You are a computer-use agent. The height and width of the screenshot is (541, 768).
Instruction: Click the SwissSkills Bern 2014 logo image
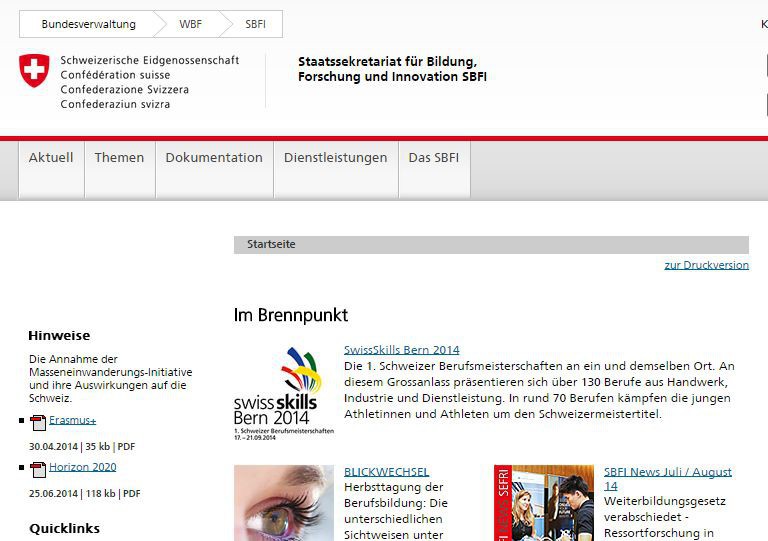pos(284,393)
